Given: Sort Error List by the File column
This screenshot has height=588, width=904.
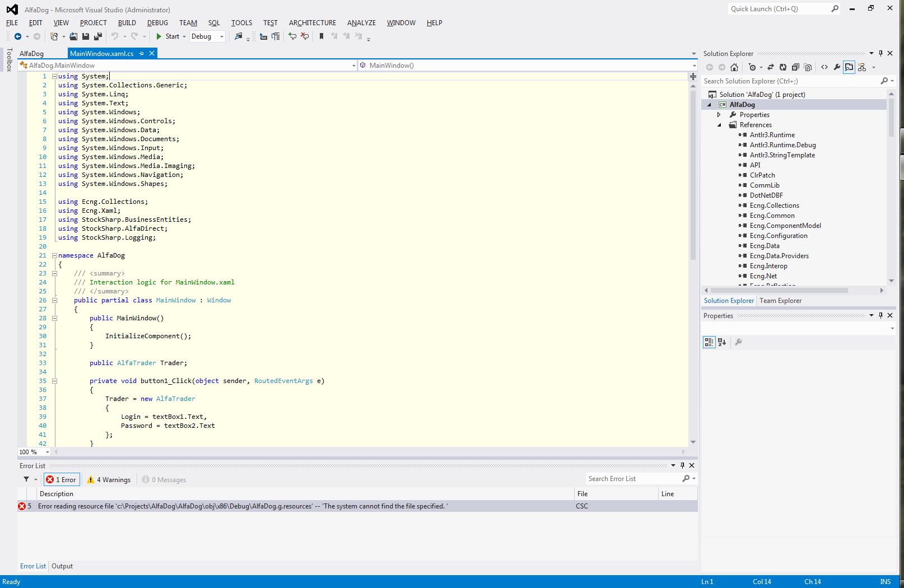Looking at the screenshot, I should click(x=616, y=494).
